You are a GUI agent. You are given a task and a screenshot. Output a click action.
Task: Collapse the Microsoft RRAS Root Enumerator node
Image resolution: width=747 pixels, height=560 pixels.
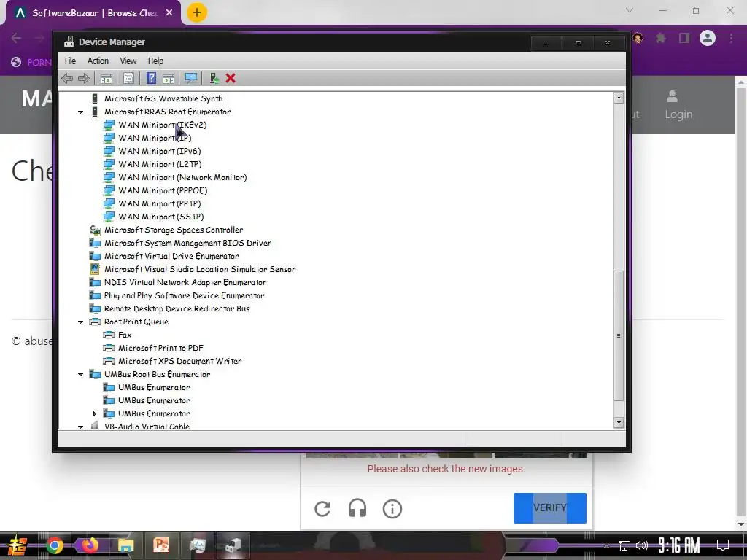pyautogui.click(x=80, y=112)
